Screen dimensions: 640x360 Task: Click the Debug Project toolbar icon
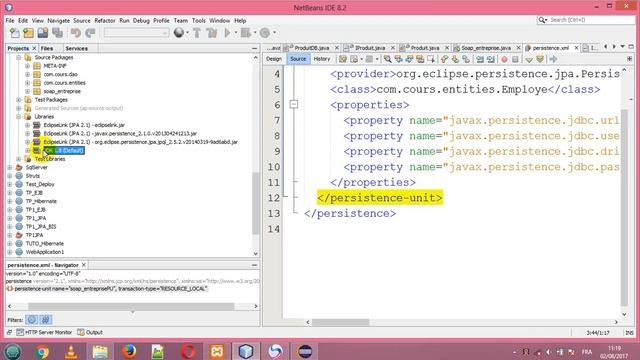point(246,33)
